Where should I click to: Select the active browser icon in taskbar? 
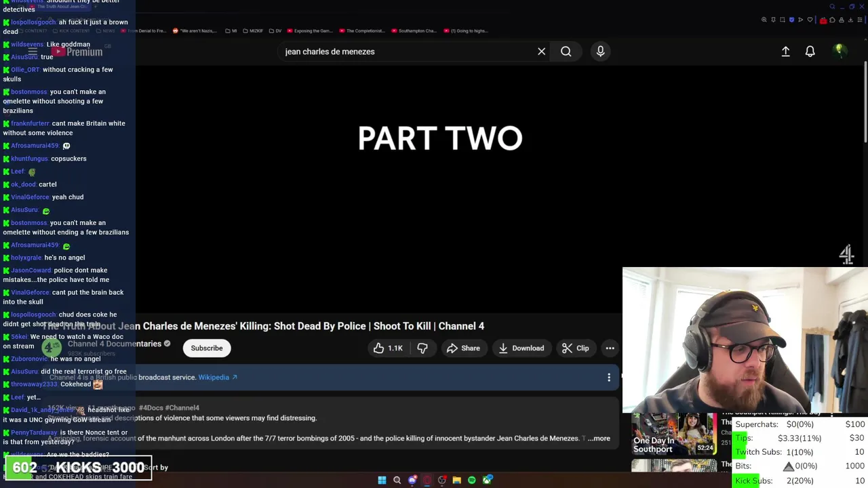click(427, 480)
